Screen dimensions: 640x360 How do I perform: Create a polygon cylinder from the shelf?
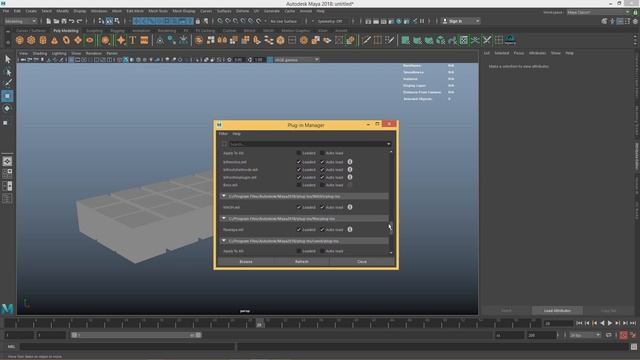[43, 40]
